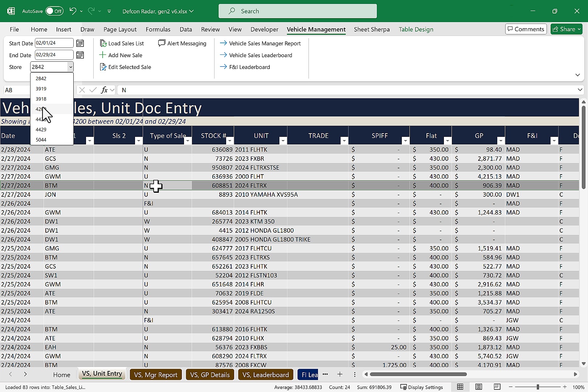Click the Insert Function fx icon
The height and width of the screenshot is (392, 588).
click(104, 90)
